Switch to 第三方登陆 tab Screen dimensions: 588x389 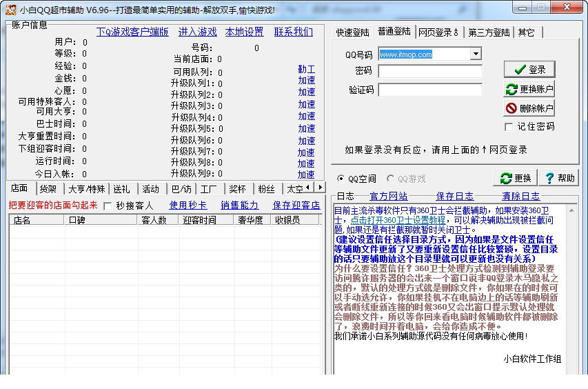pos(489,32)
